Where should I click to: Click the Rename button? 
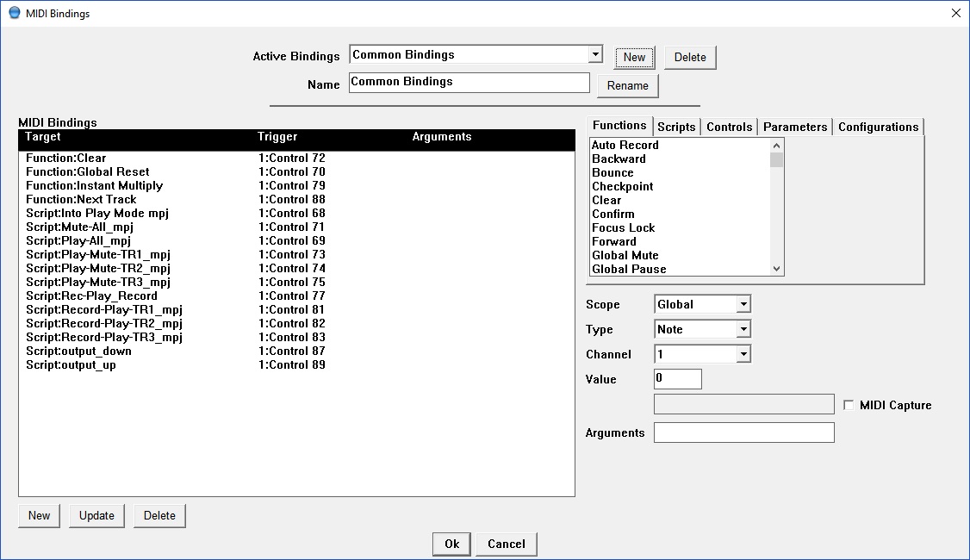point(627,85)
